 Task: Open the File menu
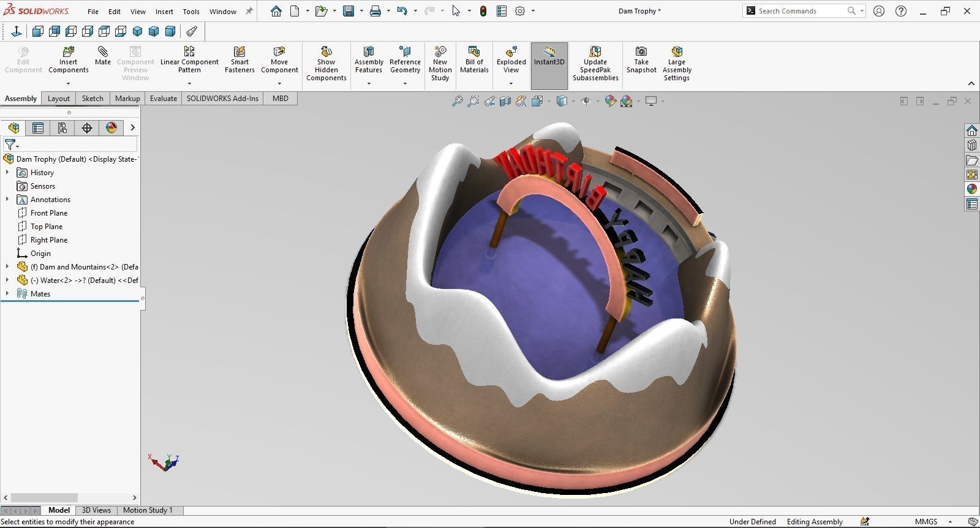point(93,12)
